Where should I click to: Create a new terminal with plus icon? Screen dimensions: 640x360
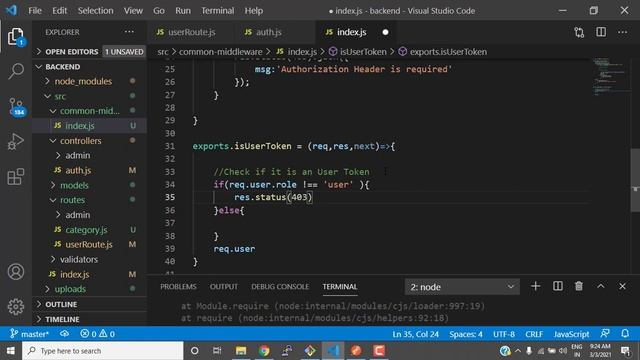coord(536,287)
